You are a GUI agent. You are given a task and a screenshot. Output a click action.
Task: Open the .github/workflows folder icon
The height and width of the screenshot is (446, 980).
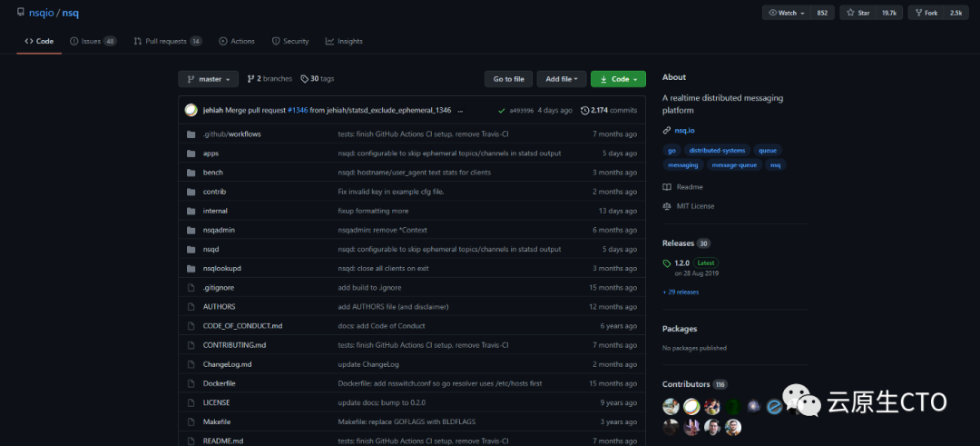(x=191, y=134)
